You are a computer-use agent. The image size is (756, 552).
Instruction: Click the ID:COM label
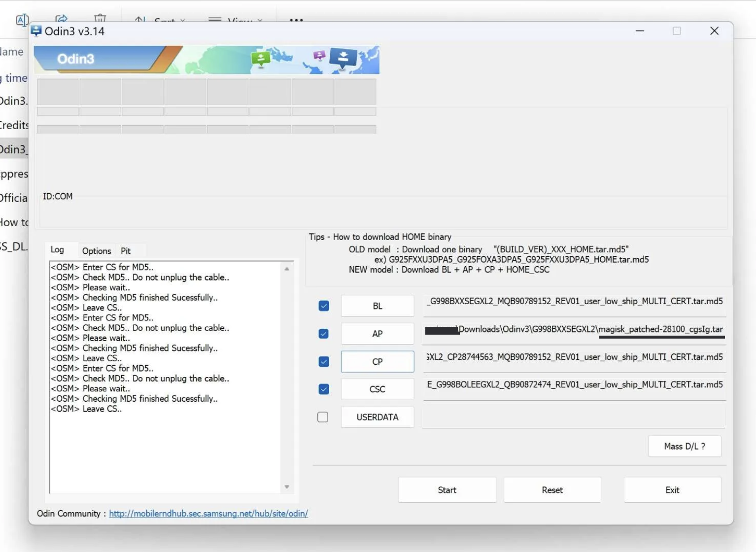[58, 196]
